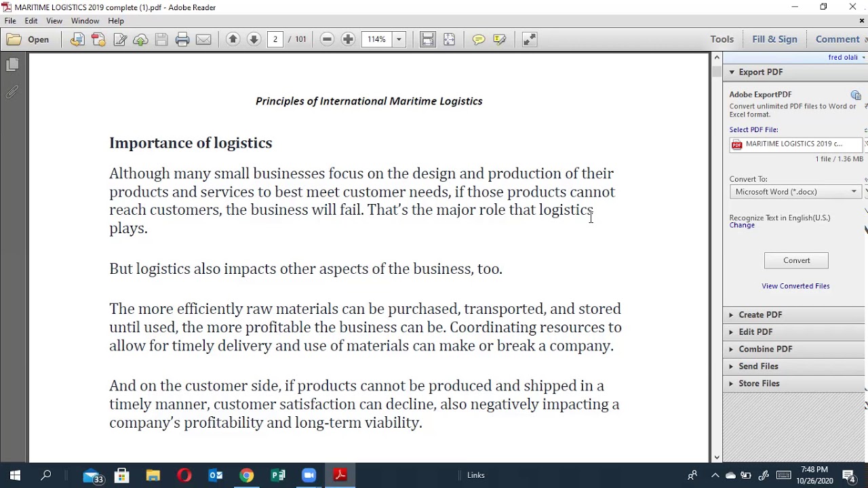
Task: Open Zoom from the taskbar
Action: click(309, 476)
